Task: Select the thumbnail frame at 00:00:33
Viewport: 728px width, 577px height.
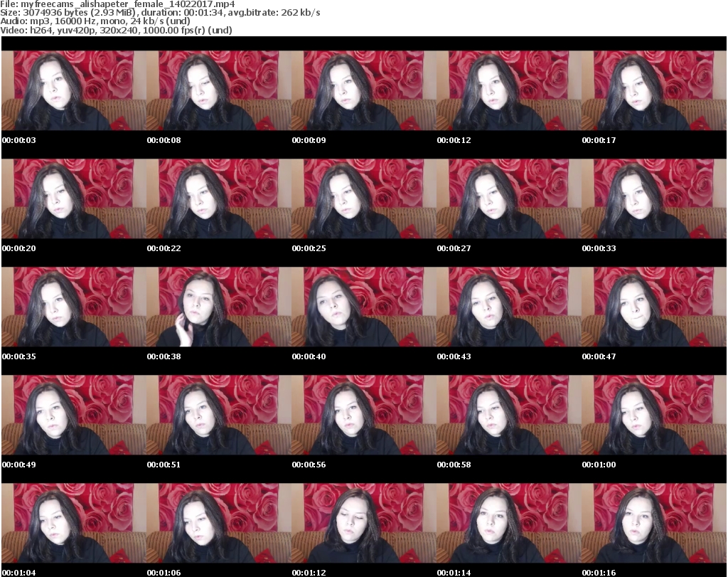Action: coord(654,198)
